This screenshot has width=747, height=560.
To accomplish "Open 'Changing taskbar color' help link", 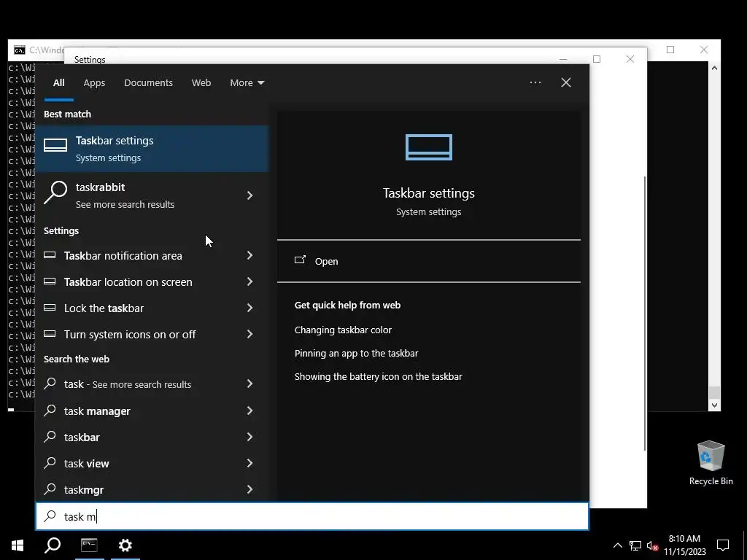I will [x=343, y=330].
